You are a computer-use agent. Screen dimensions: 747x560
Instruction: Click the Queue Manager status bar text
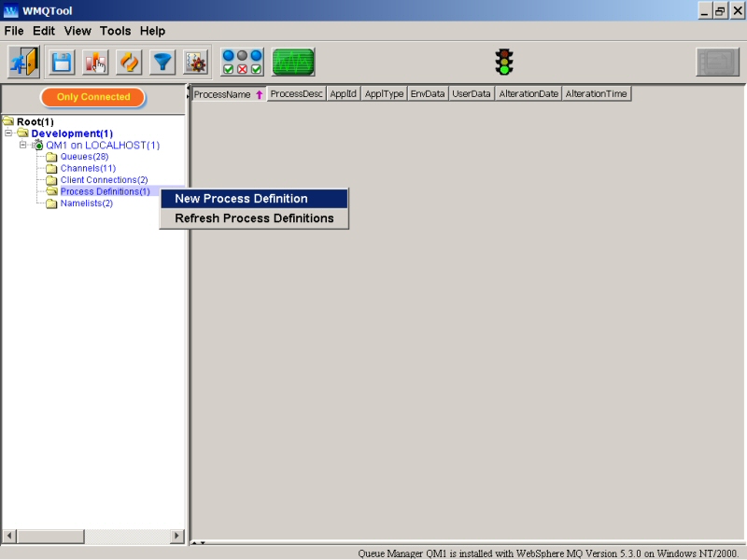547,553
